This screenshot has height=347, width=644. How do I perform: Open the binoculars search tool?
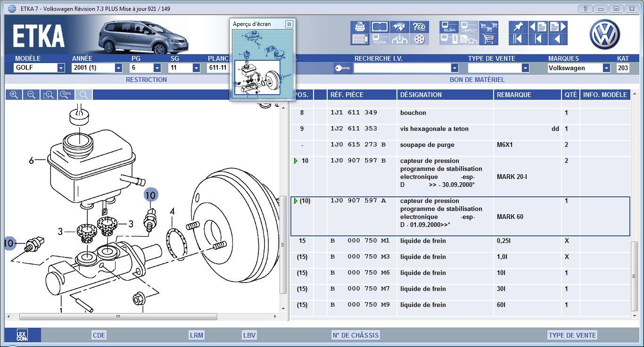(x=400, y=27)
